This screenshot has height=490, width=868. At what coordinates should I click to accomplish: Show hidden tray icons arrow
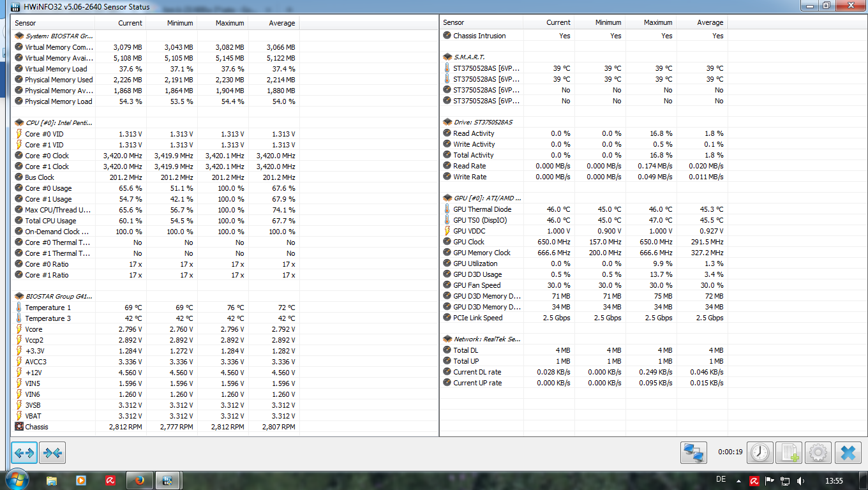click(x=739, y=481)
